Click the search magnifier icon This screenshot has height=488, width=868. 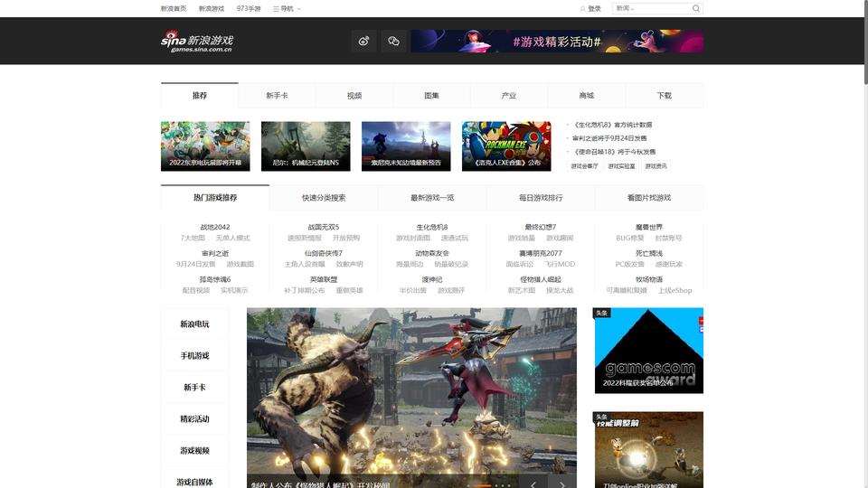click(696, 8)
